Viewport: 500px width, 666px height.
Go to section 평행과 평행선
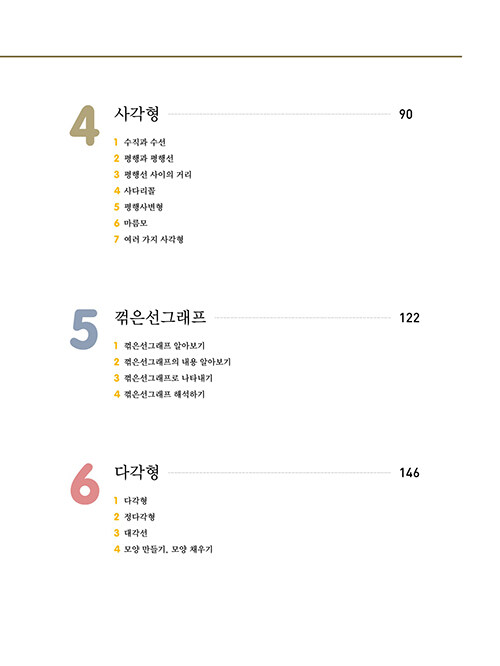click(x=149, y=158)
